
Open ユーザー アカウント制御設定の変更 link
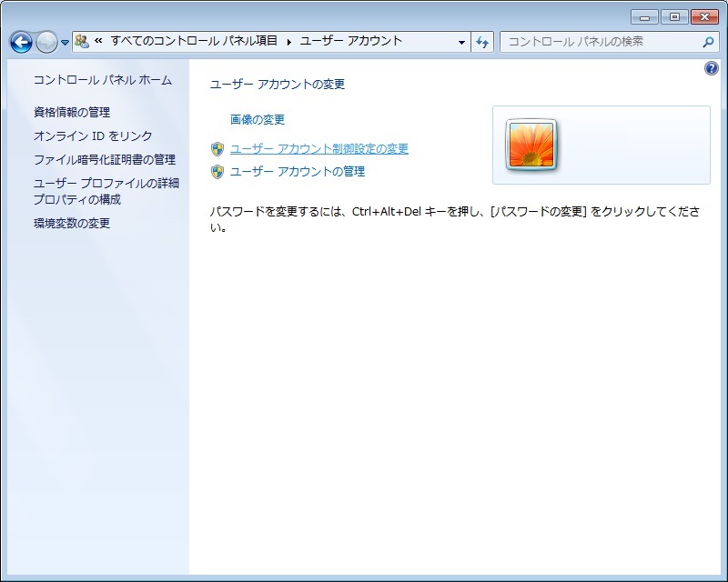tap(319, 148)
